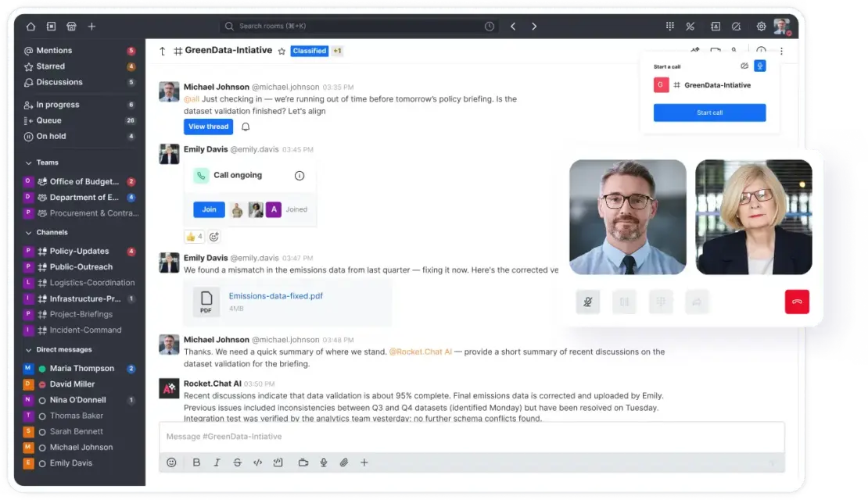Hang up the call with the red phone icon

pos(797,302)
